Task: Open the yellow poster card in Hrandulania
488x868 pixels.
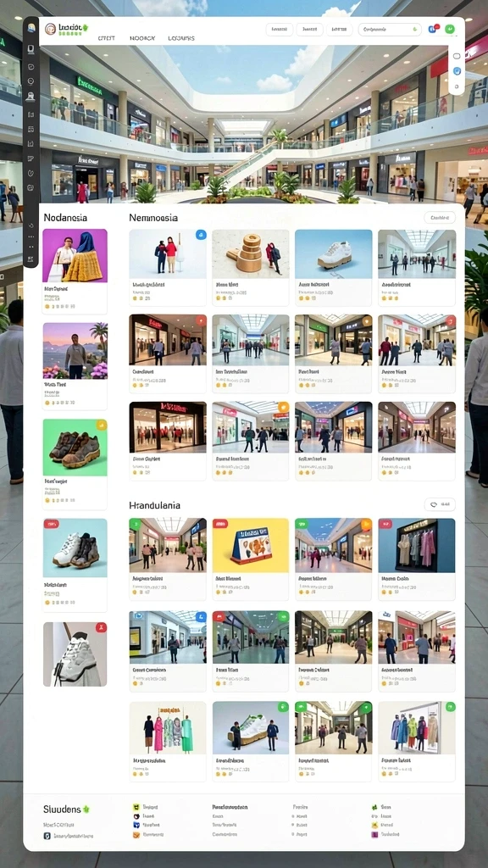Action: pyautogui.click(x=251, y=559)
